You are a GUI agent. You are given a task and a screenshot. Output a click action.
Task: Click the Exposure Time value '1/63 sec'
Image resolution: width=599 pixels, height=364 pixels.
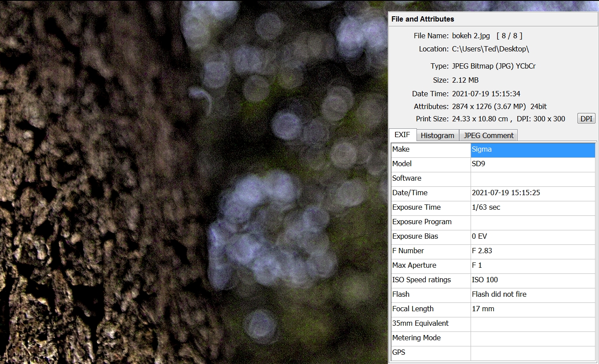pos(533,207)
